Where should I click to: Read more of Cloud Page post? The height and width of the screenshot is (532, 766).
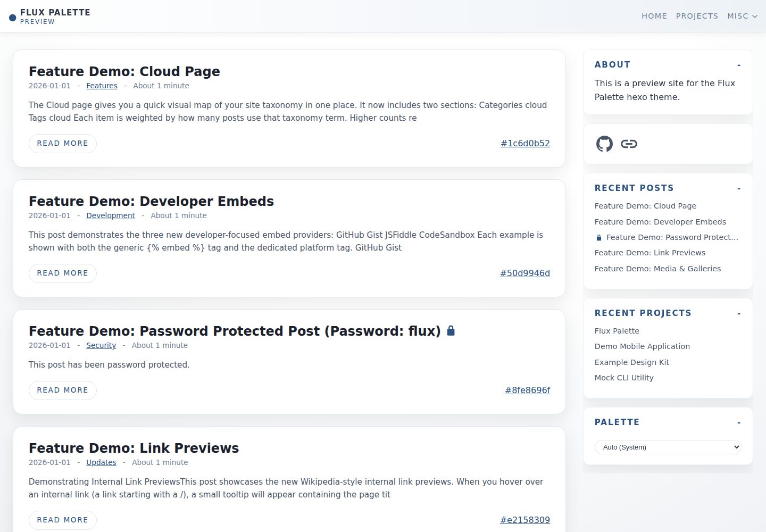[x=63, y=144]
